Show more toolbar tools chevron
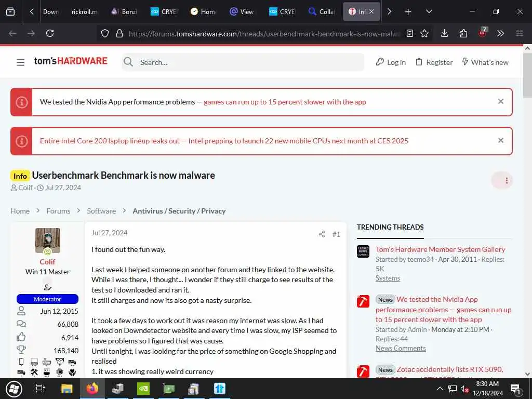Screen dimensions: 532x399 coord(500,33)
